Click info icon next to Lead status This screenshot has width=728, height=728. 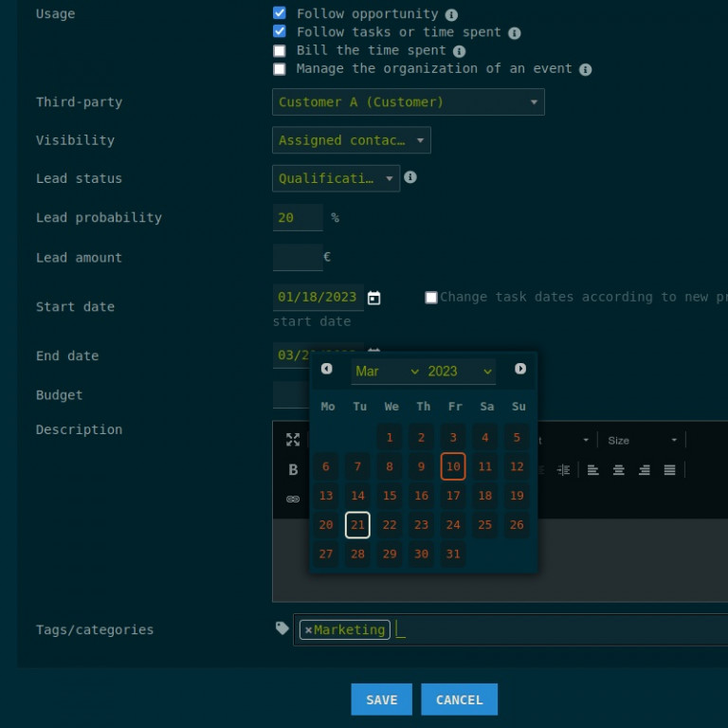pyautogui.click(x=410, y=177)
